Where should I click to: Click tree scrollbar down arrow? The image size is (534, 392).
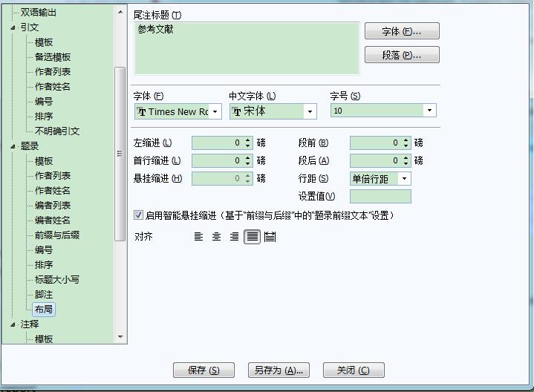120,336
